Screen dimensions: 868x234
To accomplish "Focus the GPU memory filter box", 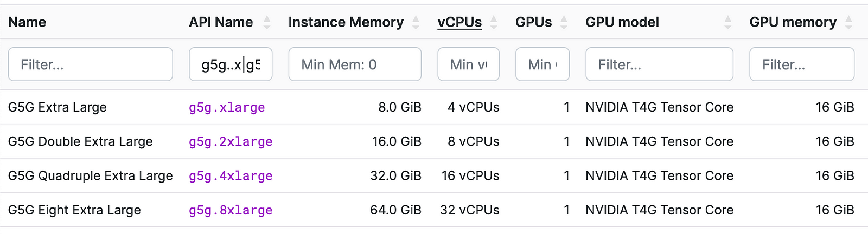I will tap(801, 64).
